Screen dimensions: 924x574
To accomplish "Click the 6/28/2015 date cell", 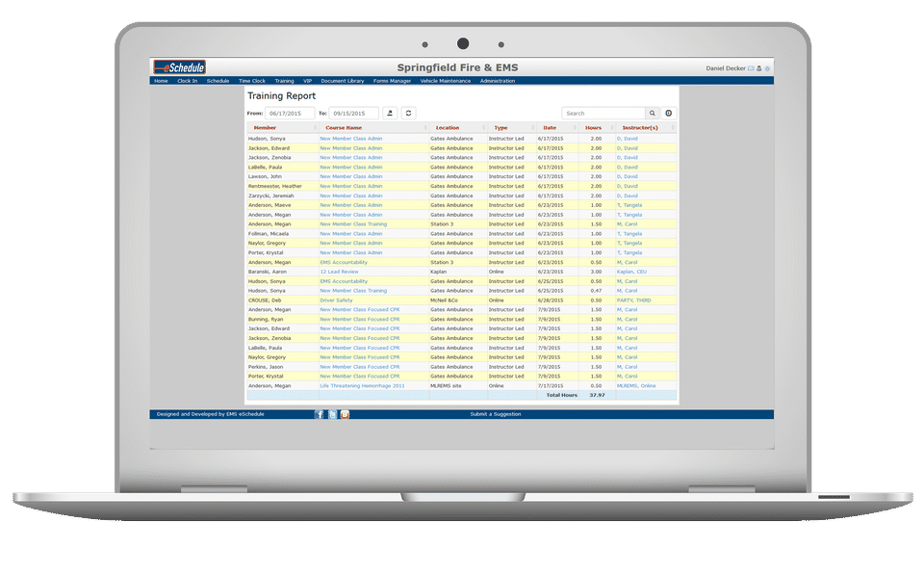I will coord(551,300).
